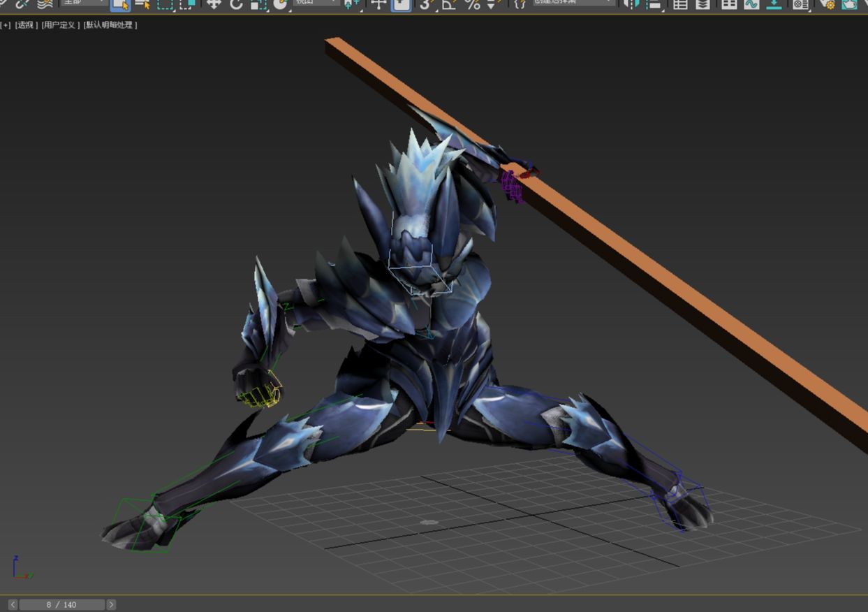Open the Material Editor icon
The width and height of the screenshot is (868, 612).
click(800, 4)
